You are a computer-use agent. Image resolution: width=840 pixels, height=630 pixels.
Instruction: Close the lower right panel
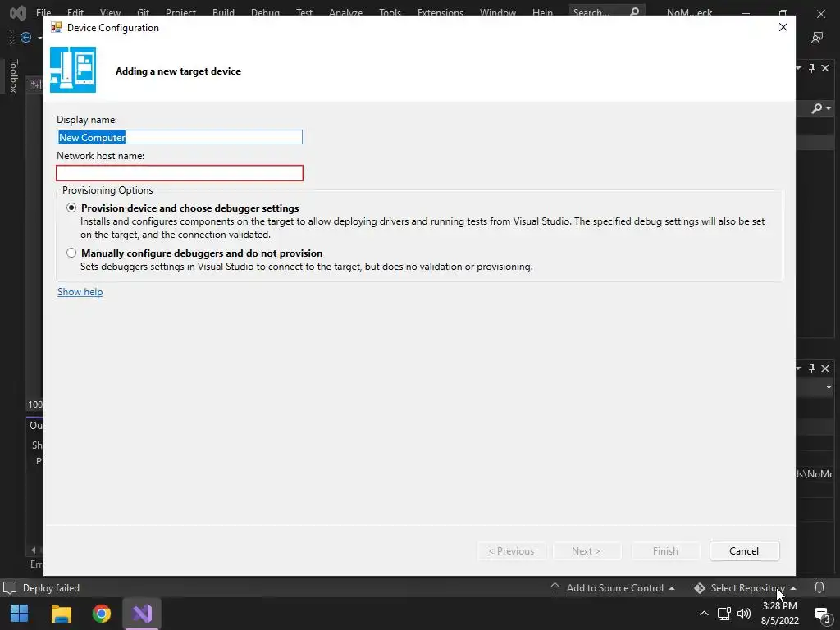pos(825,368)
